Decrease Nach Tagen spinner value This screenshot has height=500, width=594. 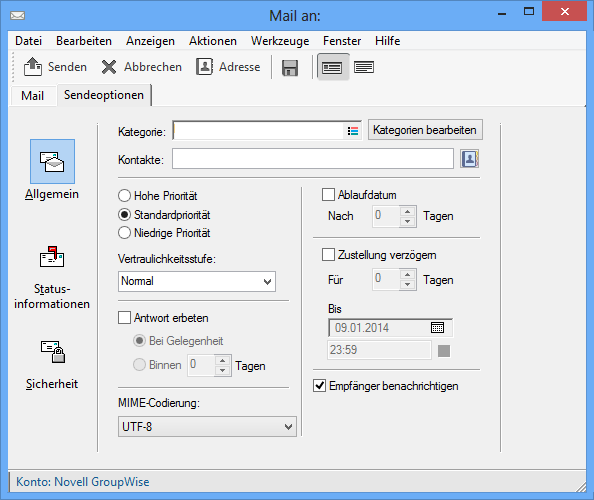click(408, 221)
